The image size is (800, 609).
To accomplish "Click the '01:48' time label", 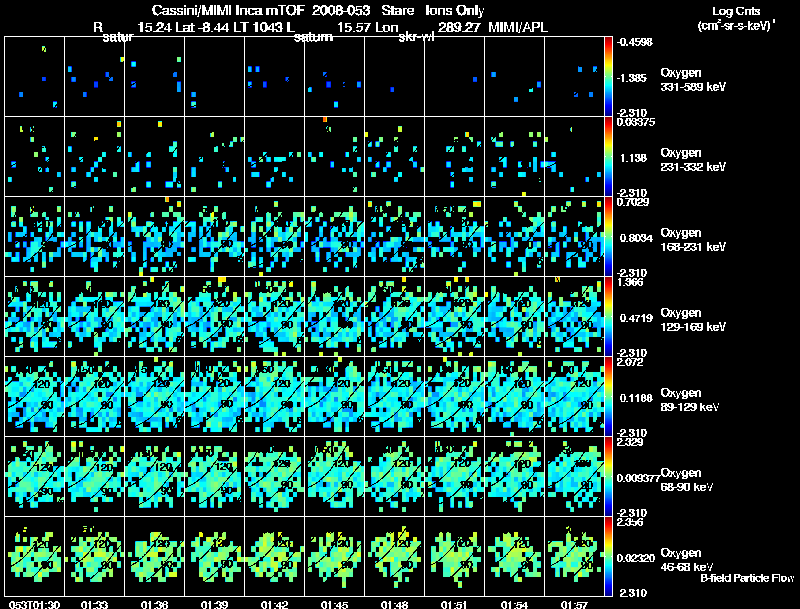I will [394, 605].
